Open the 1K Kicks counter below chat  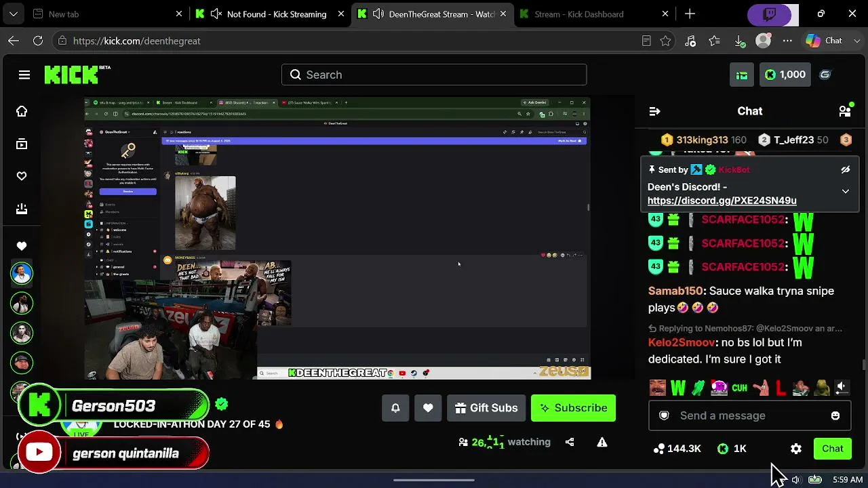click(732, 449)
